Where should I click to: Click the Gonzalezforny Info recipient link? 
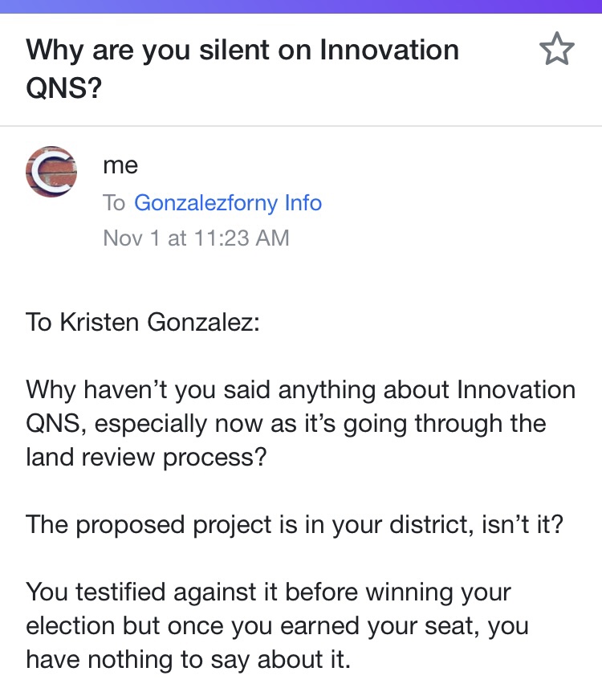point(228,202)
